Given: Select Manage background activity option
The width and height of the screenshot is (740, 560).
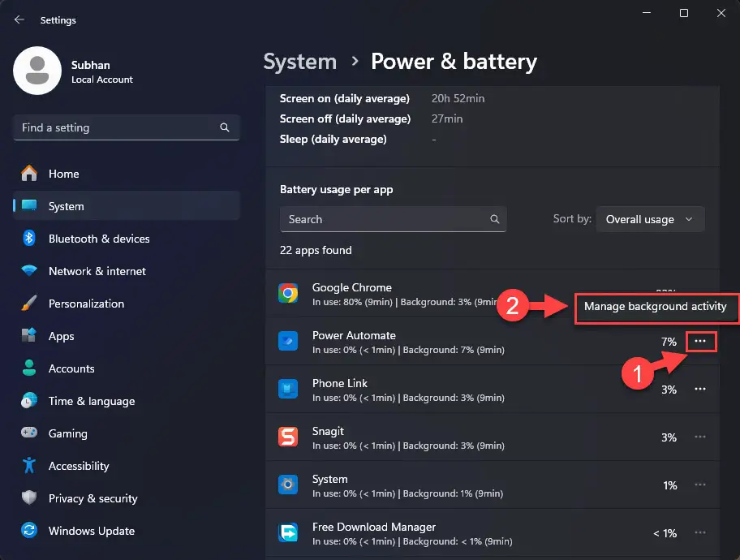Looking at the screenshot, I should point(655,307).
